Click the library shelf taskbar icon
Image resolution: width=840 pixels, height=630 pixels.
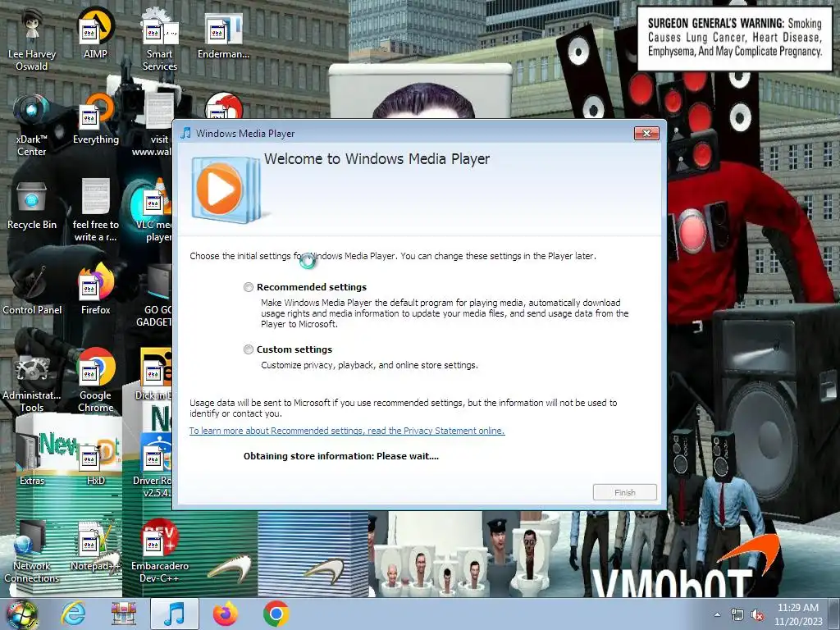click(x=123, y=614)
